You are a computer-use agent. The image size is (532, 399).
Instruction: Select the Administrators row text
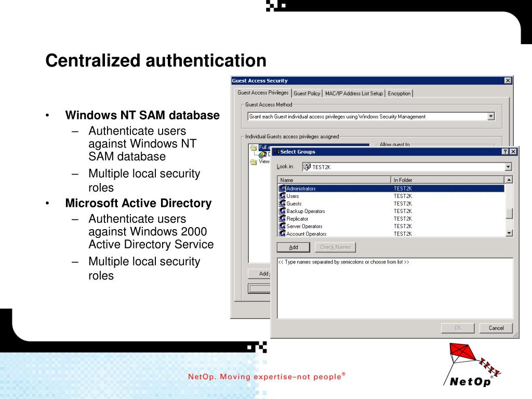[301, 188]
